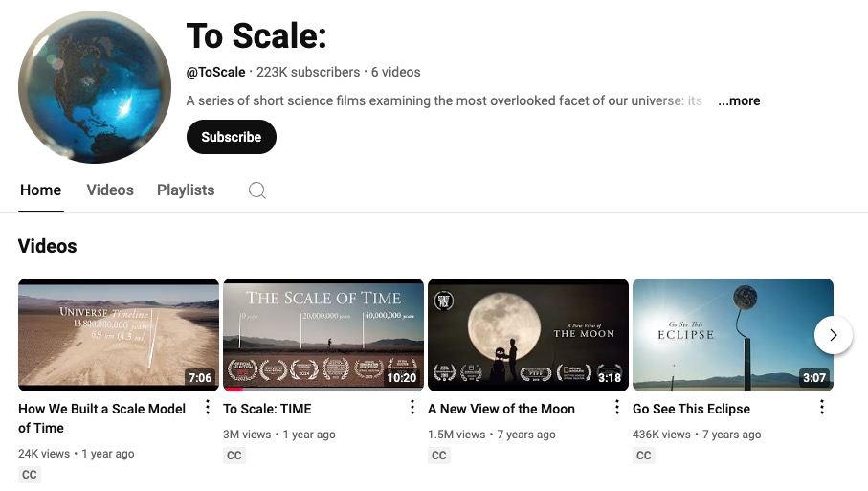Switch to the Videos tab
Screen dimensions: 868x491
[x=110, y=190]
